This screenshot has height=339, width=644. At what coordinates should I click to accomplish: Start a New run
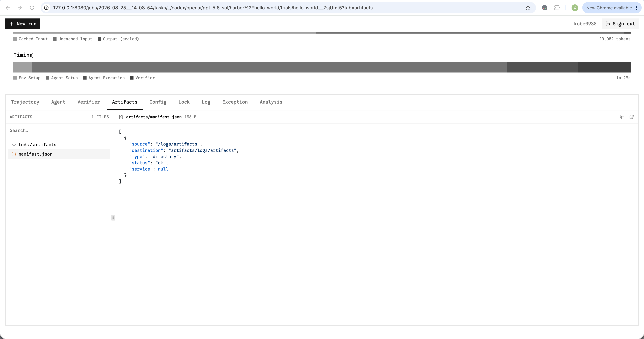pyautogui.click(x=22, y=24)
